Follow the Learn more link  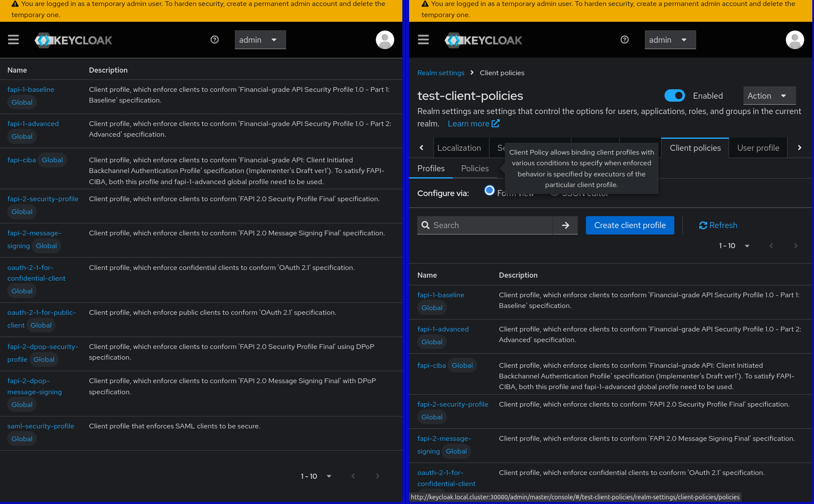click(x=473, y=123)
